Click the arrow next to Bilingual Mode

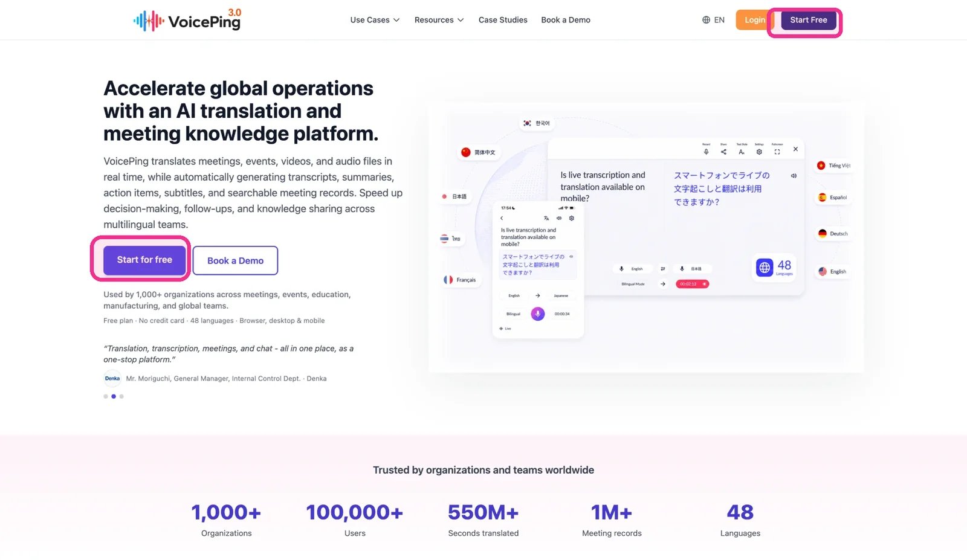663,284
